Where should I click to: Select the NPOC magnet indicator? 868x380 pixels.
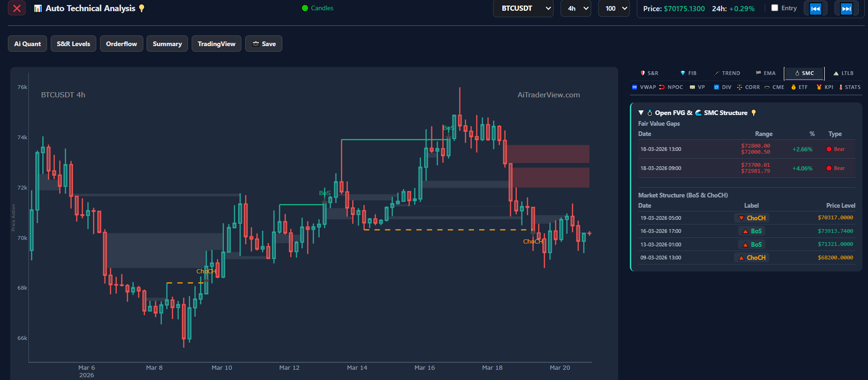click(671, 87)
